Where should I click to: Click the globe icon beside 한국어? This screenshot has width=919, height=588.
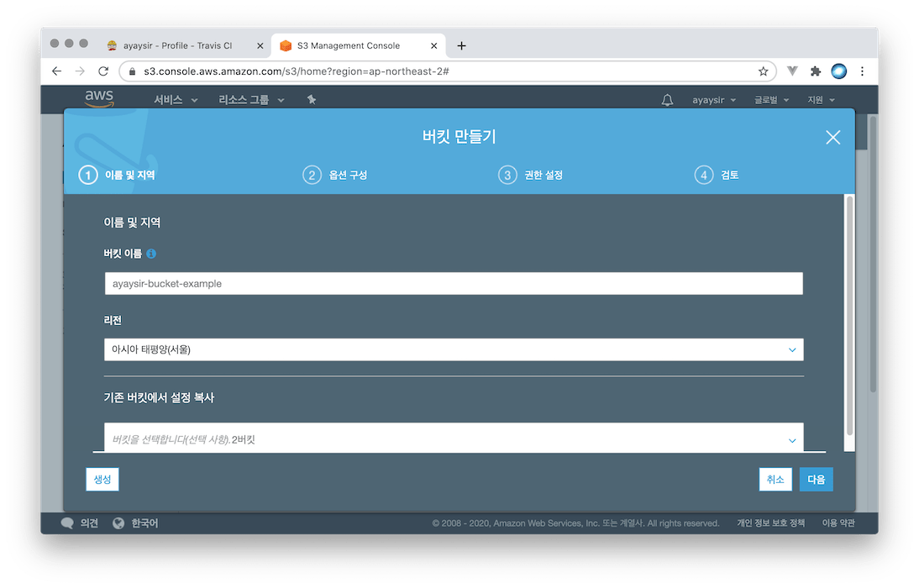tap(118, 523)
